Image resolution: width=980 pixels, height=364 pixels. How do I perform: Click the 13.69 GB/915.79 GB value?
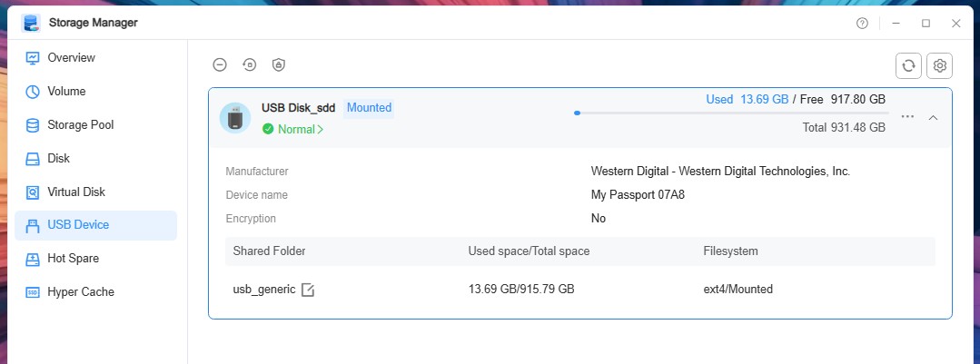(521, 290)
